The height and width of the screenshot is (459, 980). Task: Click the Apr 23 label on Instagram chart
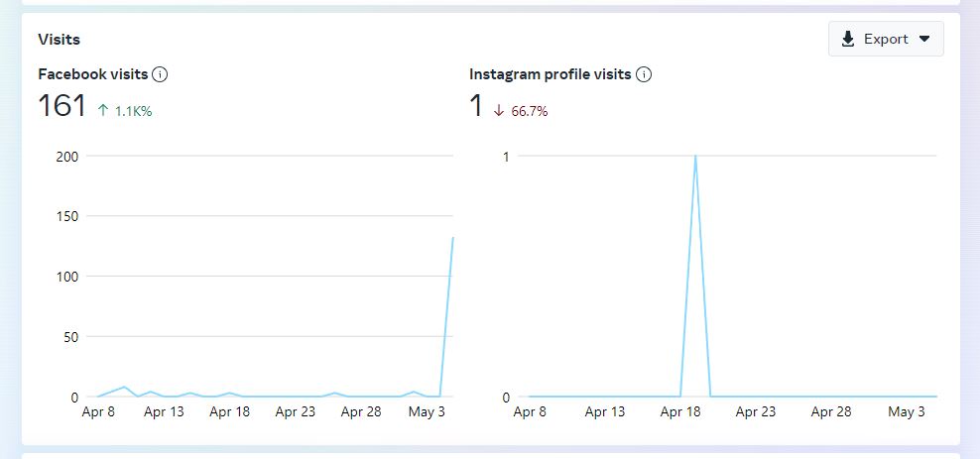756,412
